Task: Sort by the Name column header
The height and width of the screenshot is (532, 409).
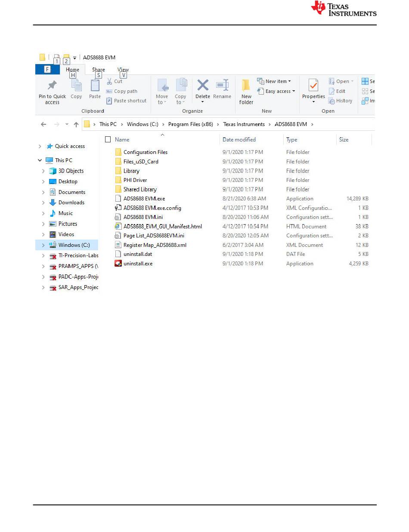Action: click(x=122, y=139)
